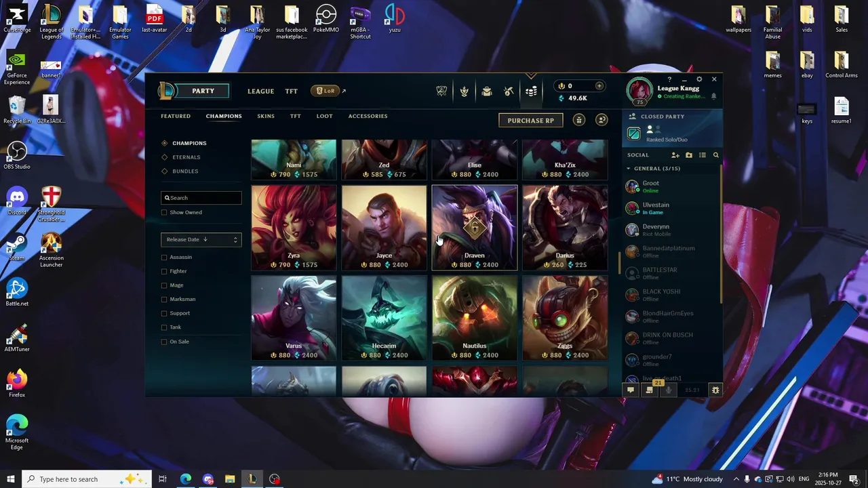Open the Store coins icon
This screenshot has width=868, height=488.
click(x=531, y=91)
